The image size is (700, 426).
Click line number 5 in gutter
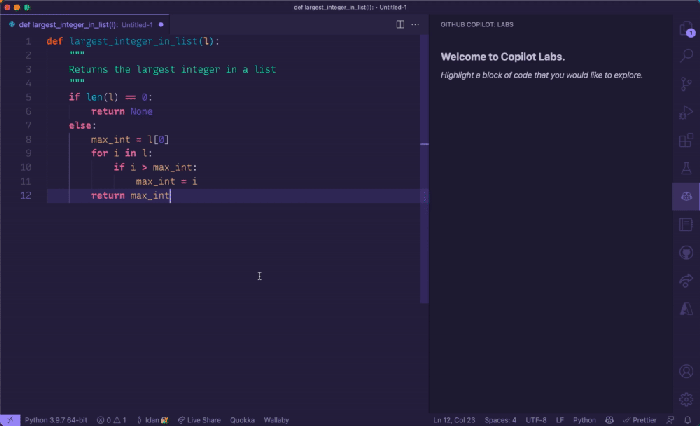click(x=28, y=97)
